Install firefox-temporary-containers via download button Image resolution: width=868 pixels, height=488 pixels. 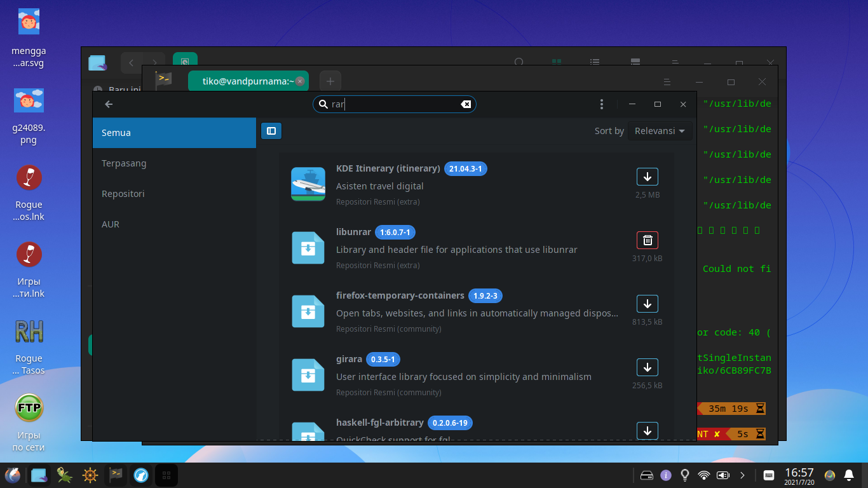(x=647, y=304)
